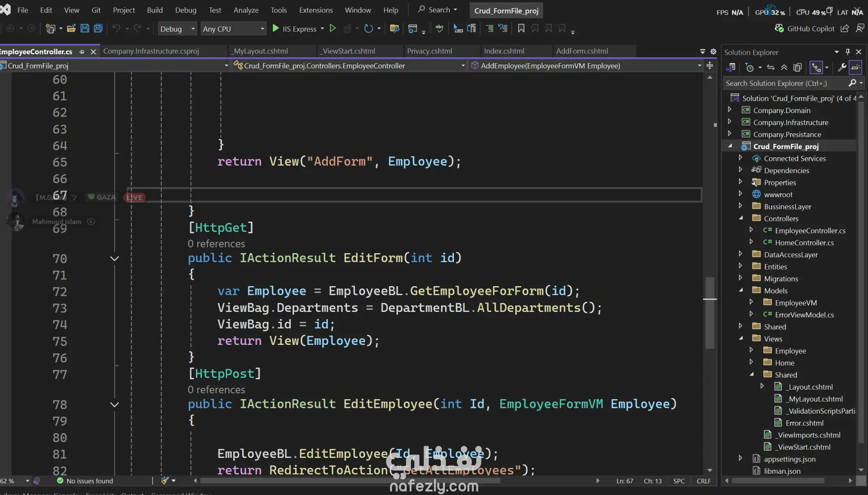The image size is (868, 495).
Task: Click the Show All Files icon
Action: (x=797, y=68)
